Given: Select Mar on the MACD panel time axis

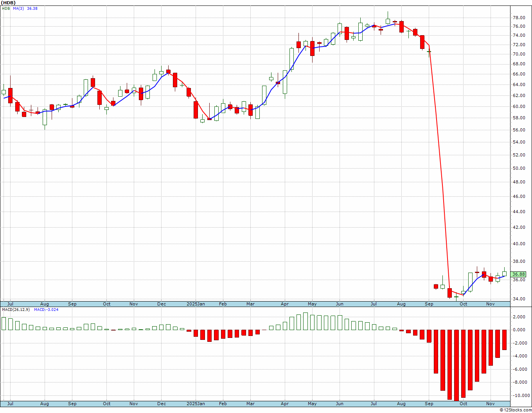Looking at the screenshot, I should pyautogui.click(x=250, y=404).
